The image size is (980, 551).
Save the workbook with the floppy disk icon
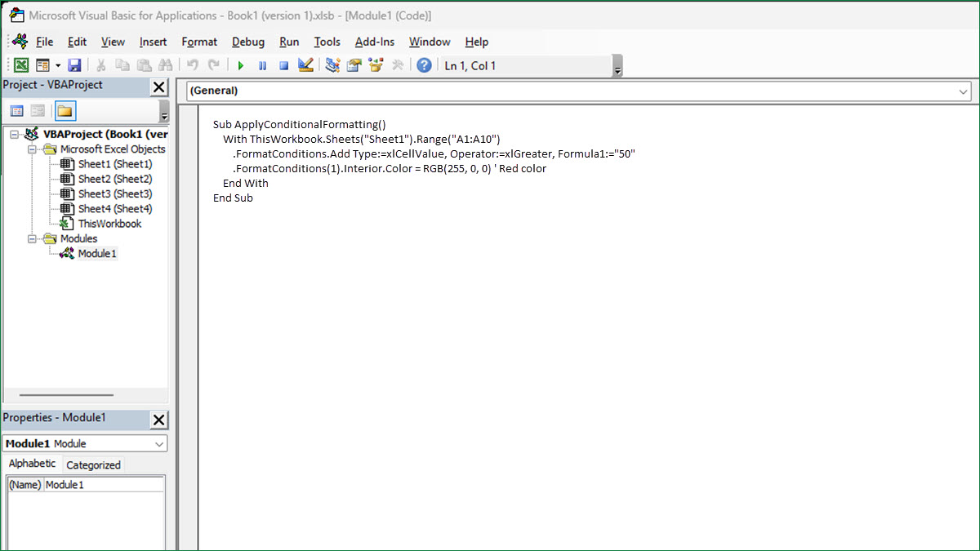[x=74, y=65]
